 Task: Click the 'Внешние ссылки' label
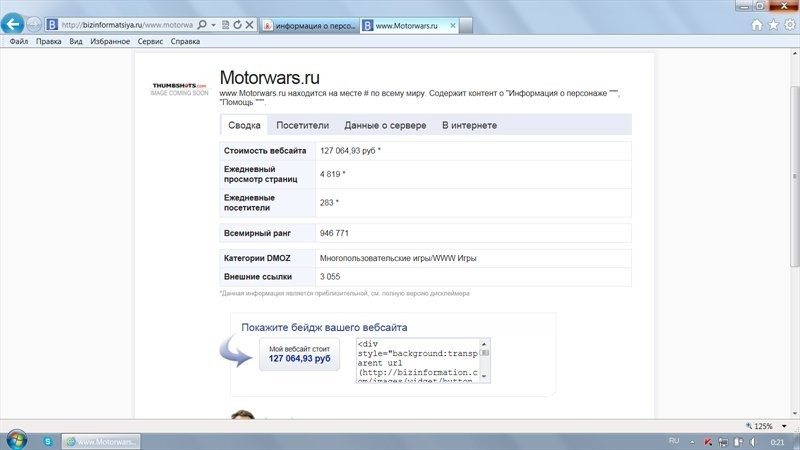(x=258, y=277)
